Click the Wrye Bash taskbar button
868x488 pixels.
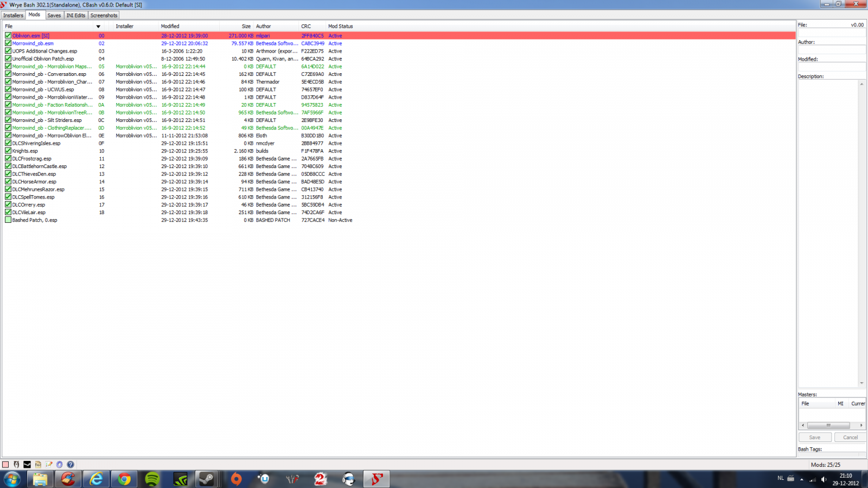[376, 479]
